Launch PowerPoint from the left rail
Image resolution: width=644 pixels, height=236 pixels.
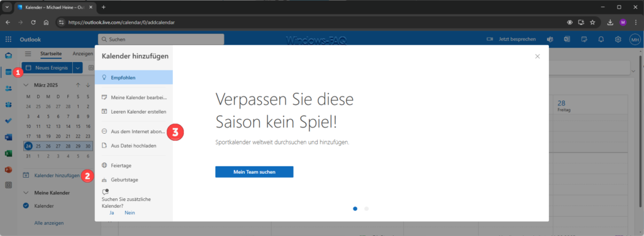pyautogui.click(x=8, y=169)
